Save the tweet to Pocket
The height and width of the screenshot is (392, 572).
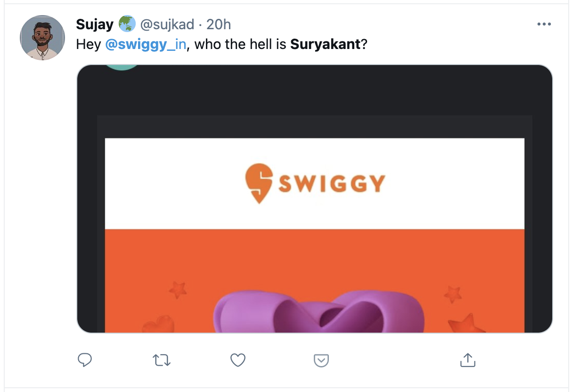[x=321, y=361]
